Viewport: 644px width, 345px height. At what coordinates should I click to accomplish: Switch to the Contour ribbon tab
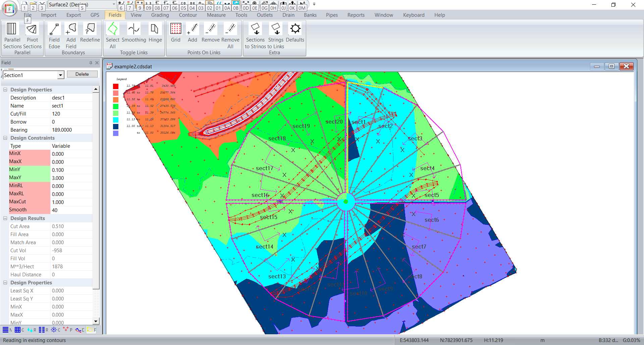click(x=188, y=15)
